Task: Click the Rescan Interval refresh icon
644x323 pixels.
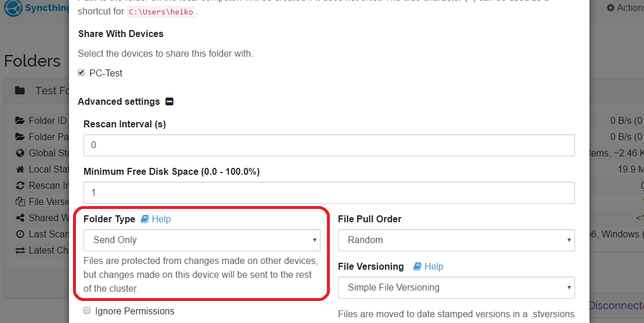Action: coord(20,186)
